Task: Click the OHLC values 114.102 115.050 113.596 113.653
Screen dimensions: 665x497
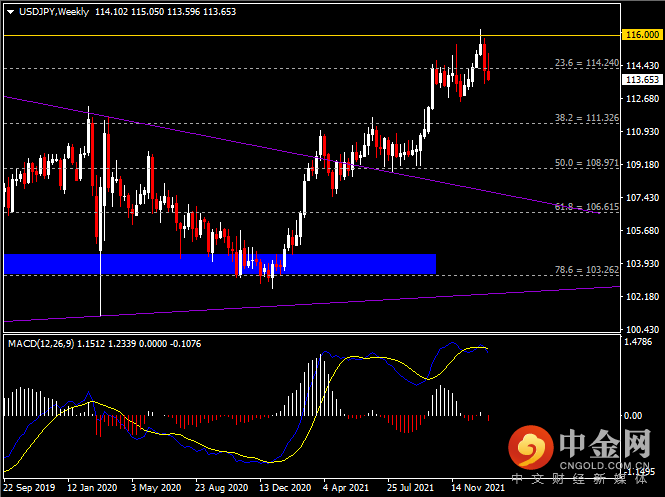Action: [x=165, y=12]
